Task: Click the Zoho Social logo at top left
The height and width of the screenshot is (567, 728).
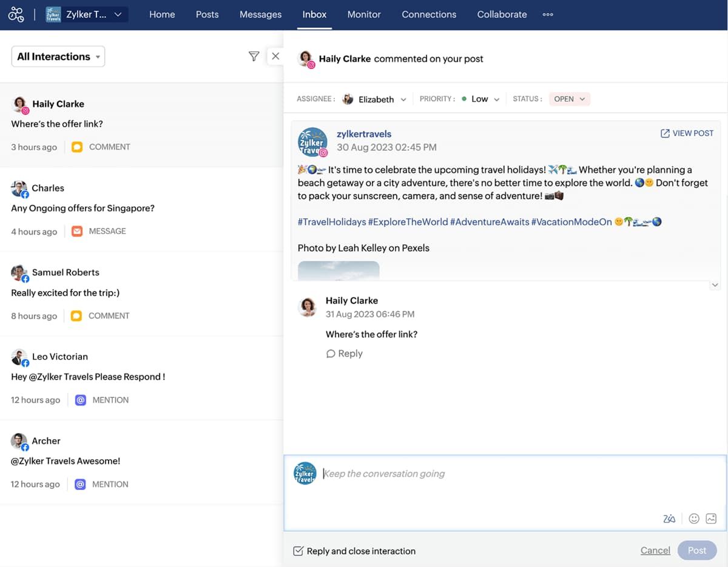Action: point(16,14)
